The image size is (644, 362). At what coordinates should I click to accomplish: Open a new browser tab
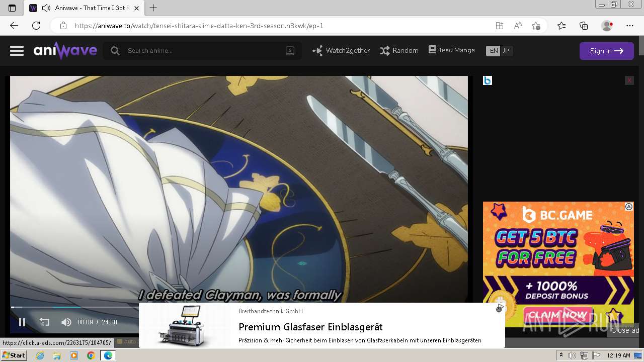coord(153,8)
